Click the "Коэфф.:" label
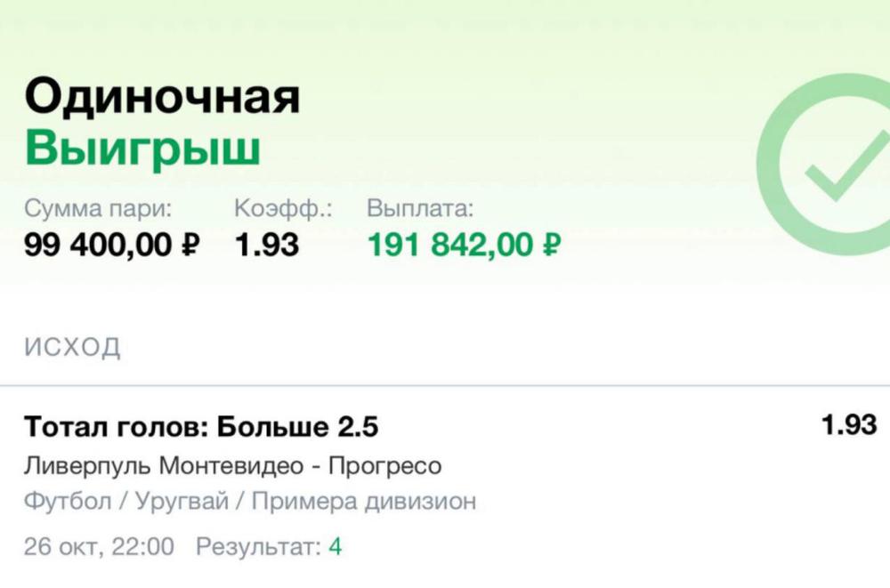Viewport: 890px width, 588px height. 283,210
